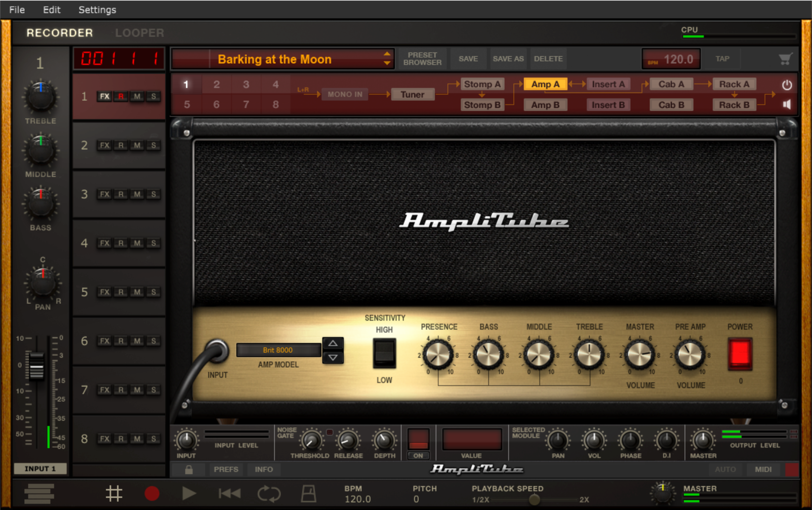Click the D.I knob
Image resolution: width=812 pixels, height=510 pixels.
click(666, 440)
